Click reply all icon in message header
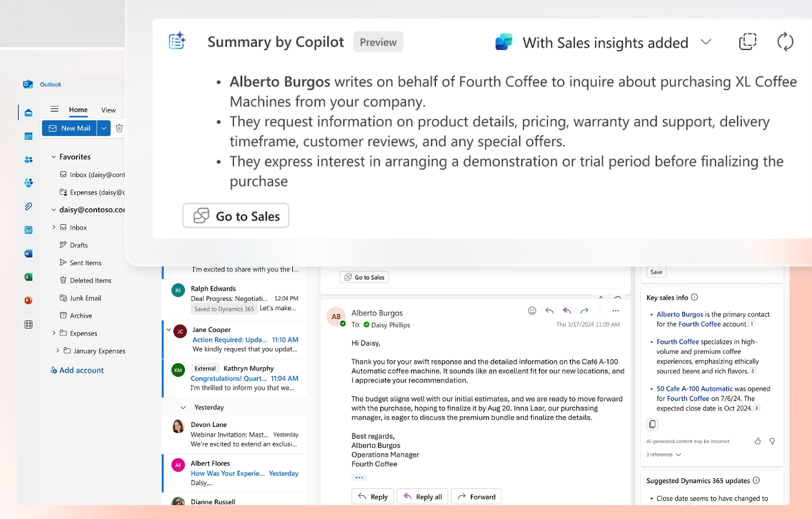Screen dimensions: 812x519 pyautogui.click(x=567, y=311)
